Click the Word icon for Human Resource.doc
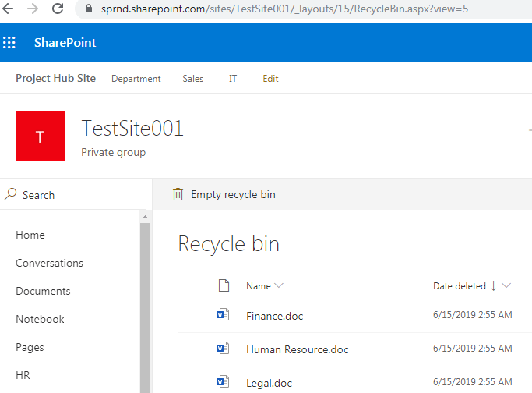Screen dimensions: 532x393 pyautogui.click(x=223, y=348)
